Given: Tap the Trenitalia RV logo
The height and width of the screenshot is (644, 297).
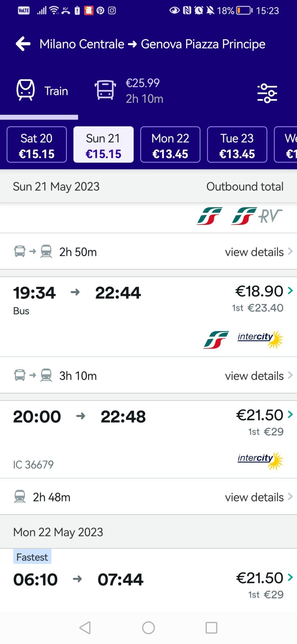Looking at the screenshot, I should tap(257, 216).
